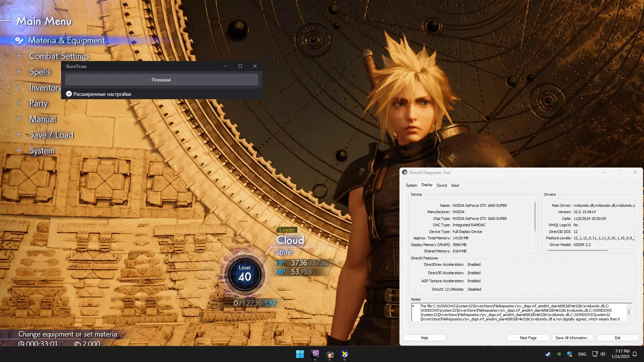644x362 pixels.
Task: Click the NVIDIA tray icon
Action: 559,354
